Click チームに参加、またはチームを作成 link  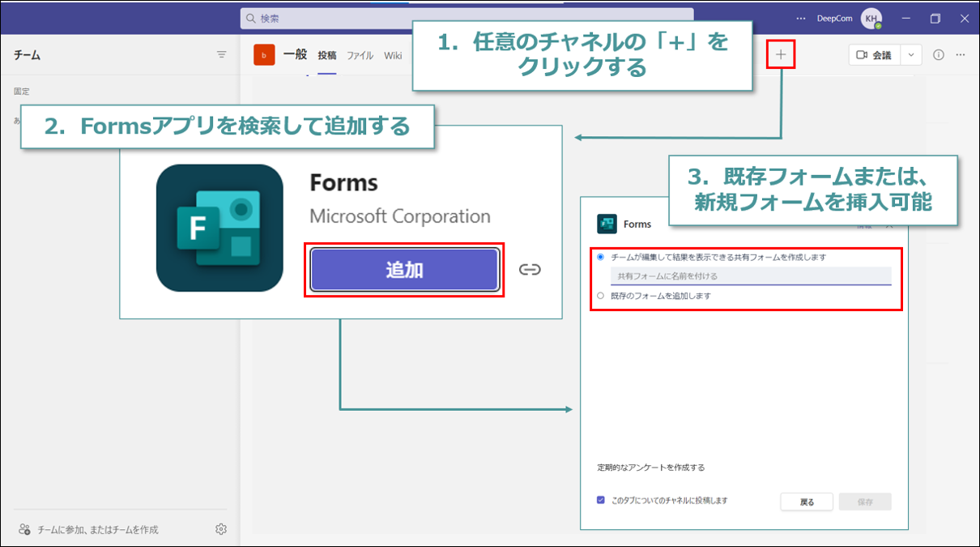pyautogui.click(x=98, y=529)
